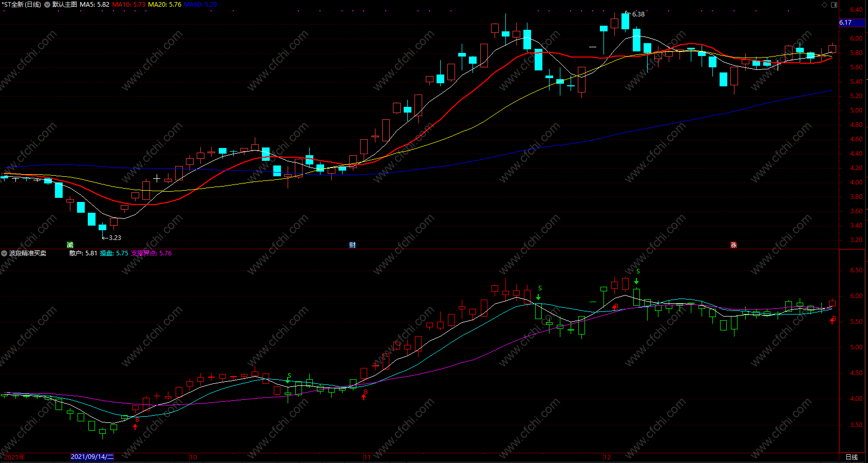Click the diamond icon at top right
868x463 pixels.
[x=825, y=5]
